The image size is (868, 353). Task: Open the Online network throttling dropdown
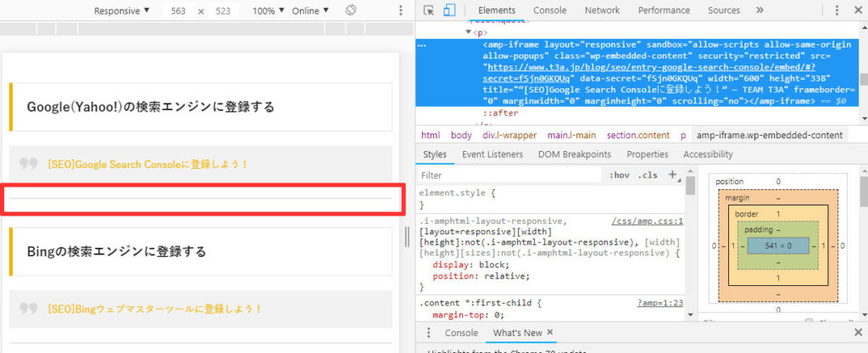click(310, 11)
